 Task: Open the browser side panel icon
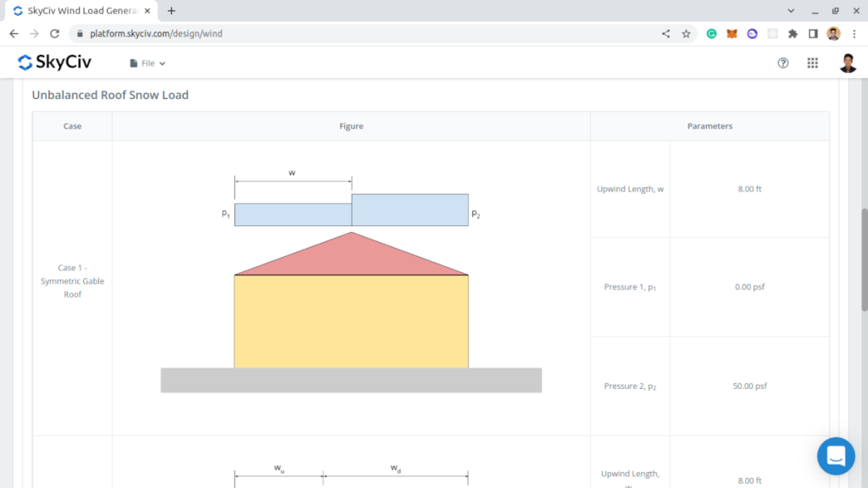[811, 33]
